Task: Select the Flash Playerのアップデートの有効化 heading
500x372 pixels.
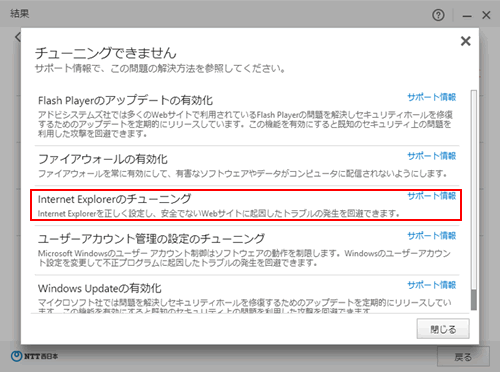Action: [x=125, y=100]
